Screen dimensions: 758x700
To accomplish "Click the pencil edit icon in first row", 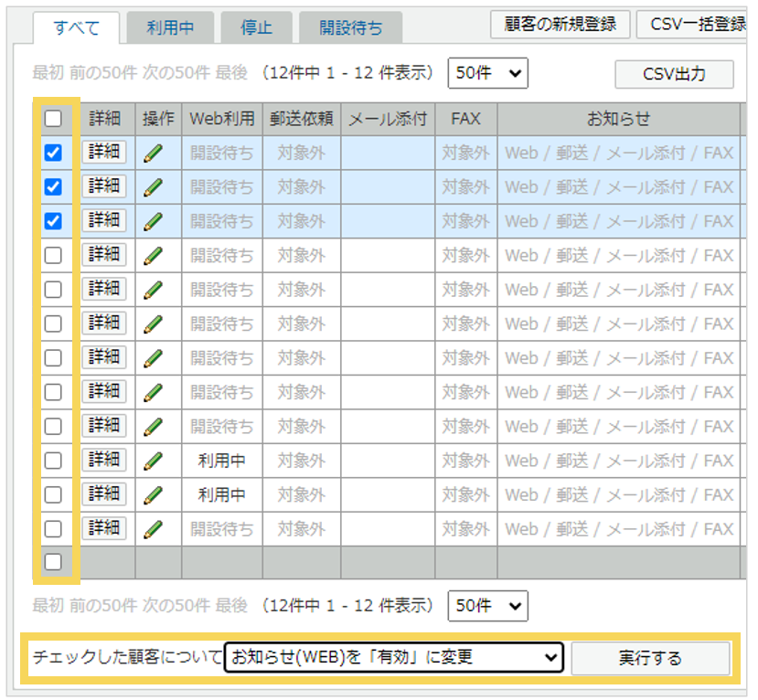I will pyautogui.click(x=154, y=153).
